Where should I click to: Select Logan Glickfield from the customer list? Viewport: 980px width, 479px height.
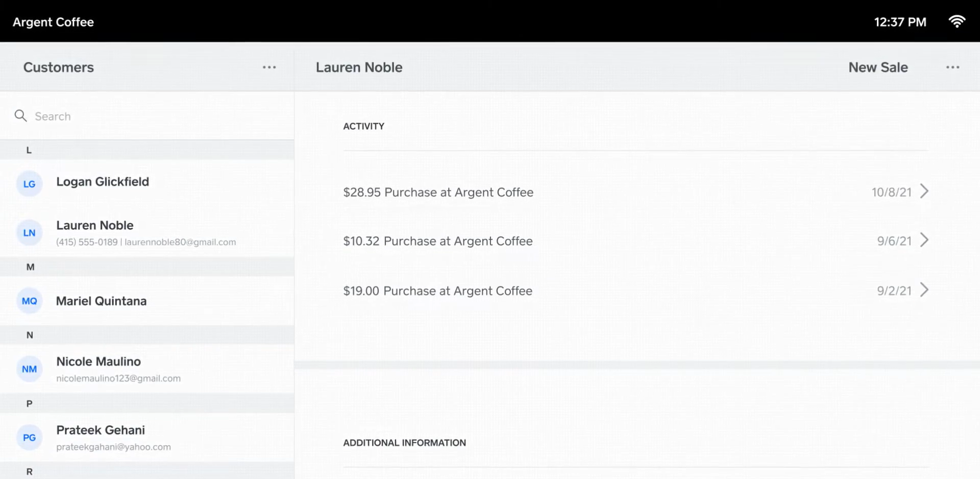click(x=103, y=182)
